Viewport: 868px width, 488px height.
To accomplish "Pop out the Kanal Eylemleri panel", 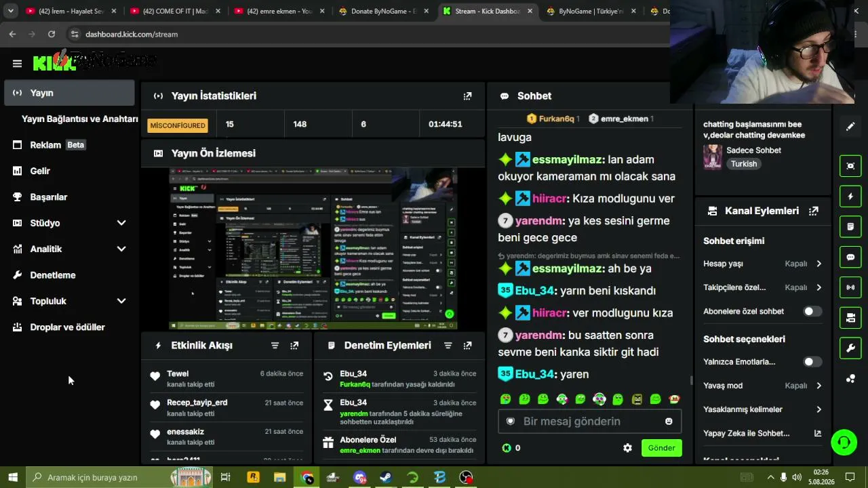I will click(814, 211).
